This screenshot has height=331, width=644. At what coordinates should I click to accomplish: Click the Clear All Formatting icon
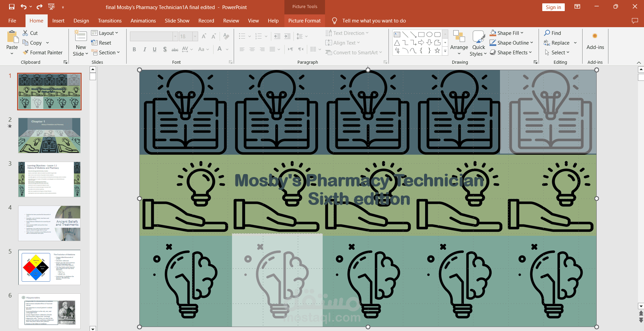pyautogui.click(x=226, y=36)
